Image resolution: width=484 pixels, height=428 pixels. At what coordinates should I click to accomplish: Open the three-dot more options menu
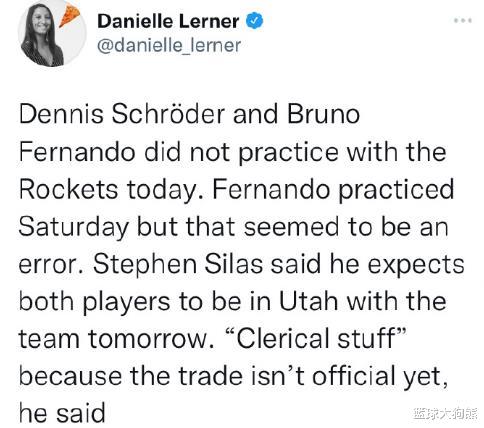click(463, 20)
